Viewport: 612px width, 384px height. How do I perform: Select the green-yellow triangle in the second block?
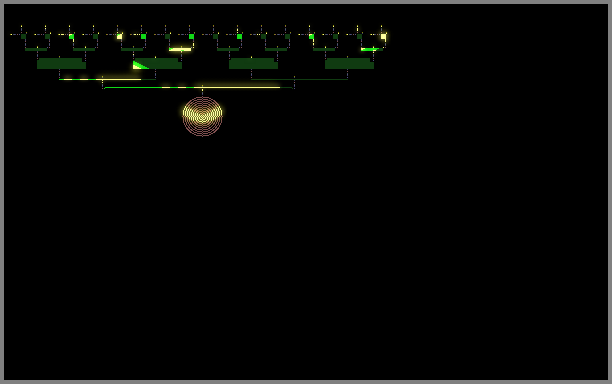click(x=139, y=66)
